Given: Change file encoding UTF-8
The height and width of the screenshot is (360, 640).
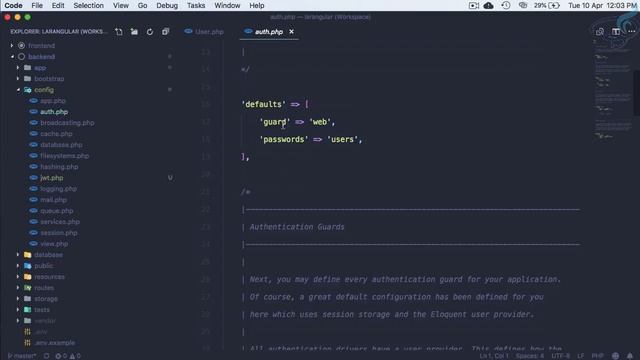Looking at the screenshot, I should click(560, 356).
